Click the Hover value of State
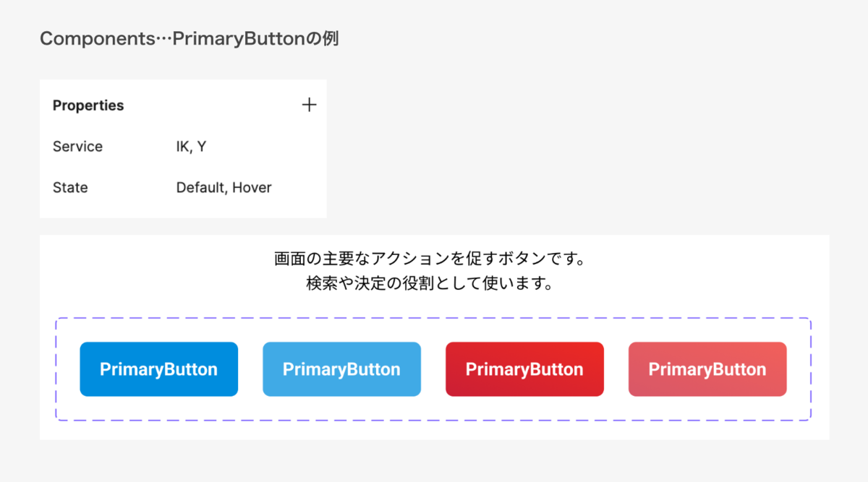This screenshot has height=482, width=868. [x=252, y=188]
